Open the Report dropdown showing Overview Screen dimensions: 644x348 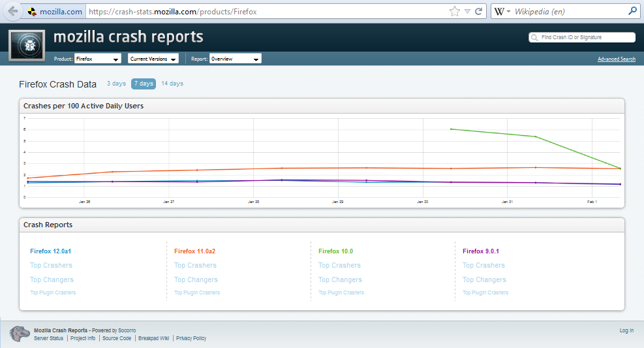[235, 59]
